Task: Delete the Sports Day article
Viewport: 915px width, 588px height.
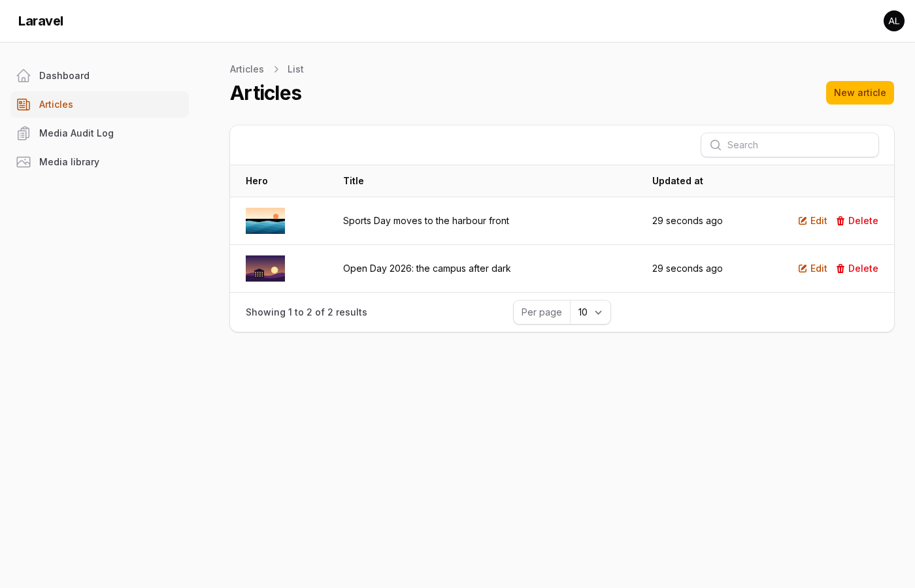Action: click(x=857, y=221)
